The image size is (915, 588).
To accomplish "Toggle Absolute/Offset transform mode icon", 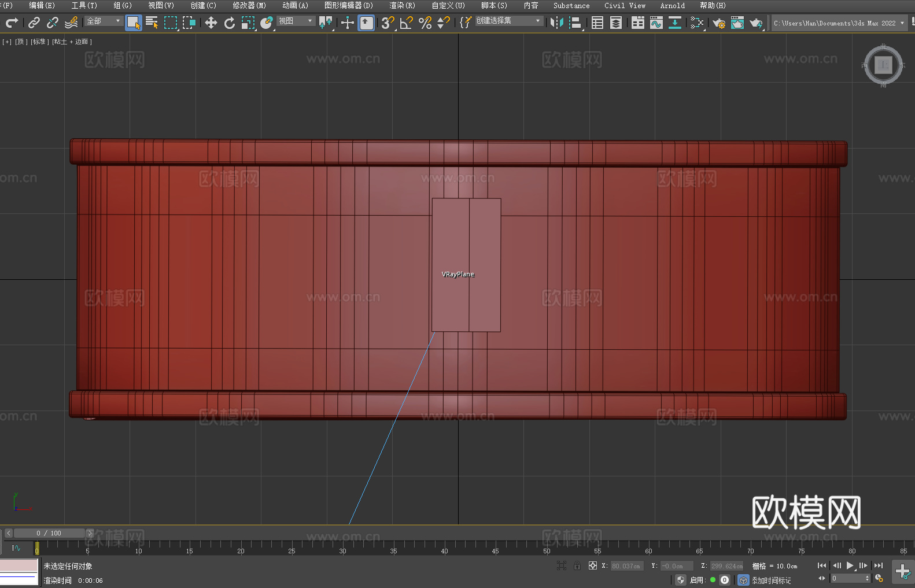I will tap(593, 565).
